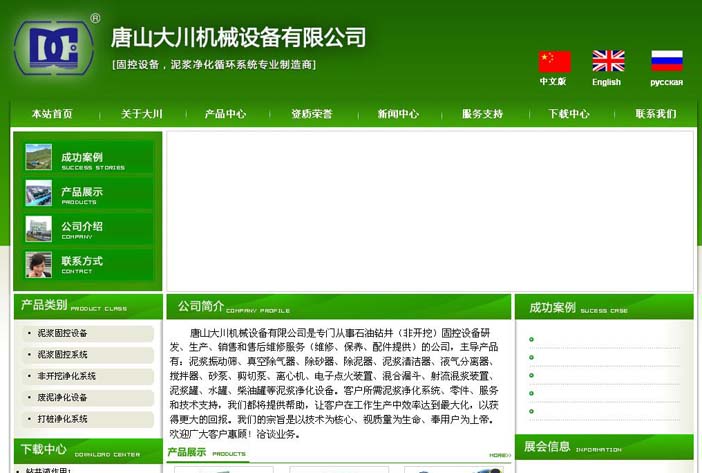Click the 成功案例 landscape thumbnail
702x473 pixels.
[39, 157]
